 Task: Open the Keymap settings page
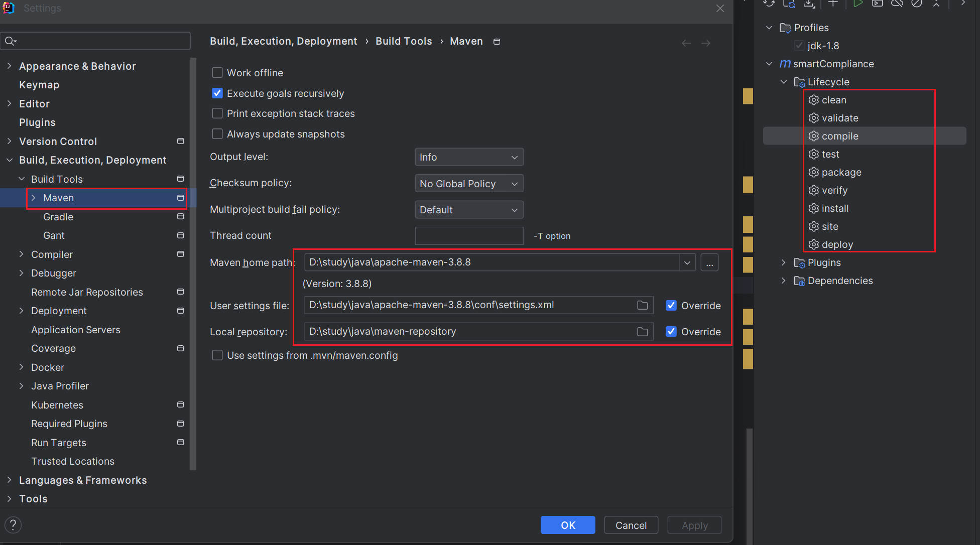[39, 85]
